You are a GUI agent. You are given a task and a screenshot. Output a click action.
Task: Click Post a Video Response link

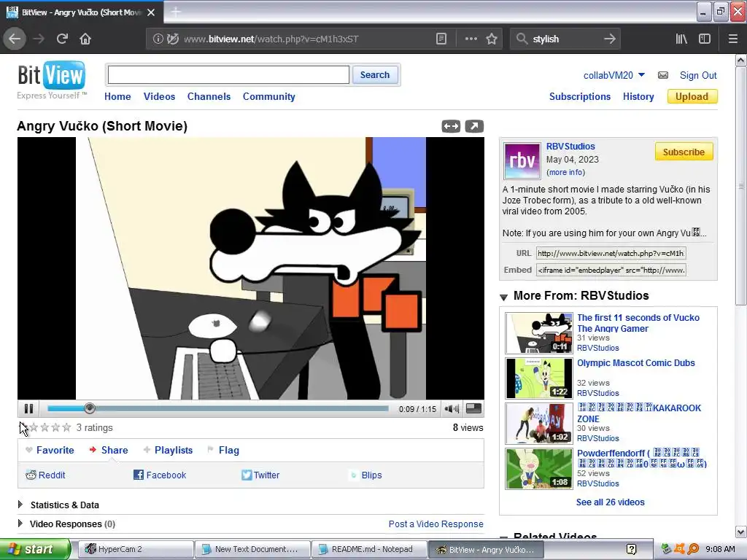click(x=436, y=524)
